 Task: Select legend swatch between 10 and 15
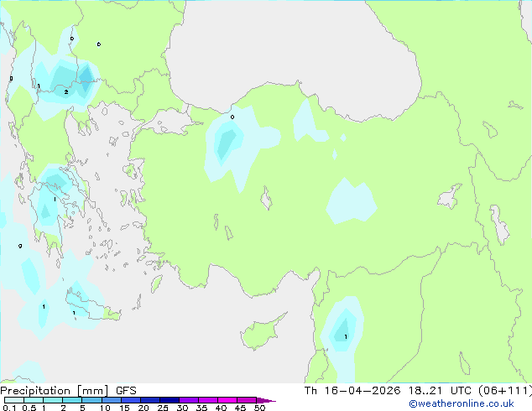coord(111,400)
